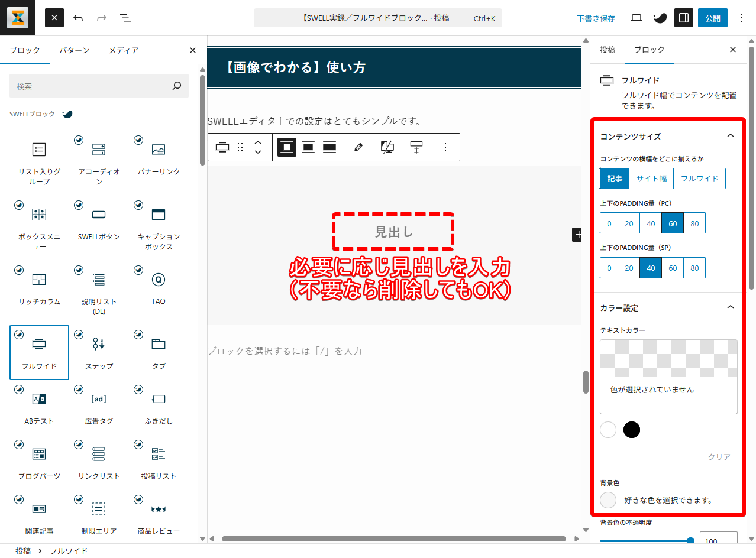Collapse the カラー設定 panel
The width and height of the screenshot is (756, 558).
pos(730,307)
